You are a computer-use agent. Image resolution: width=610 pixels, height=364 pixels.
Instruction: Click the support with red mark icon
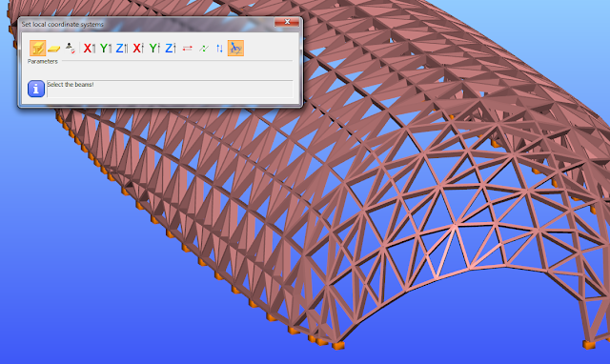click(70, 49)
